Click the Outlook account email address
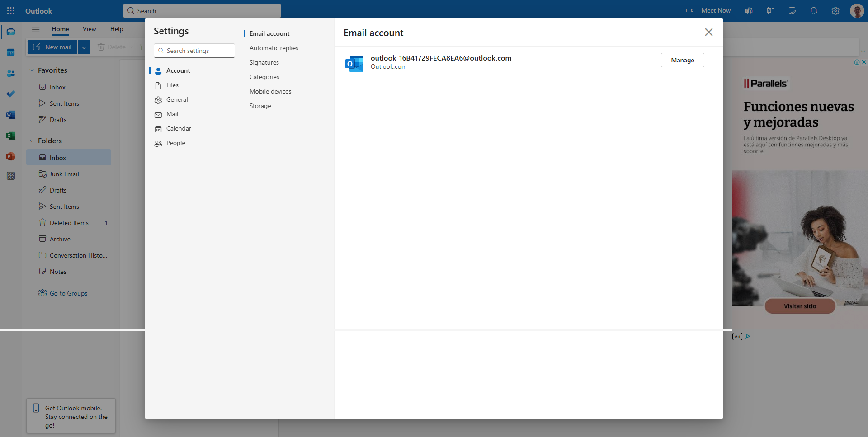This screenshot has height=437, width=868. click(x=441, y=58)
